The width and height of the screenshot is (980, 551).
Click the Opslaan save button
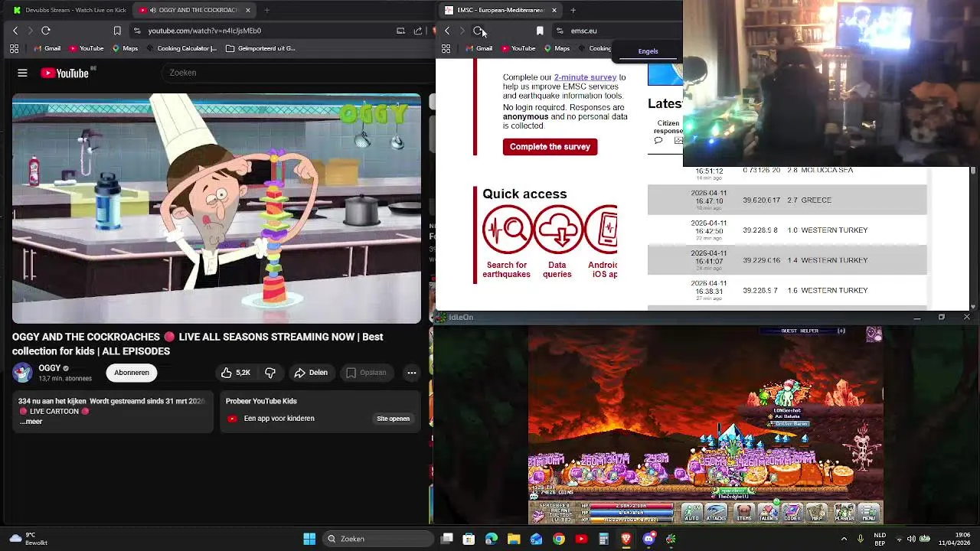(x=366, y=373)
